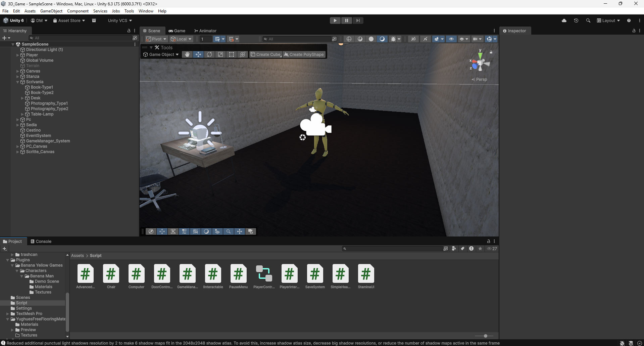The width and height of the screenshot is (644, 346).
Task: Expand the Desk item in the Hierarchy
Action: 22,98
